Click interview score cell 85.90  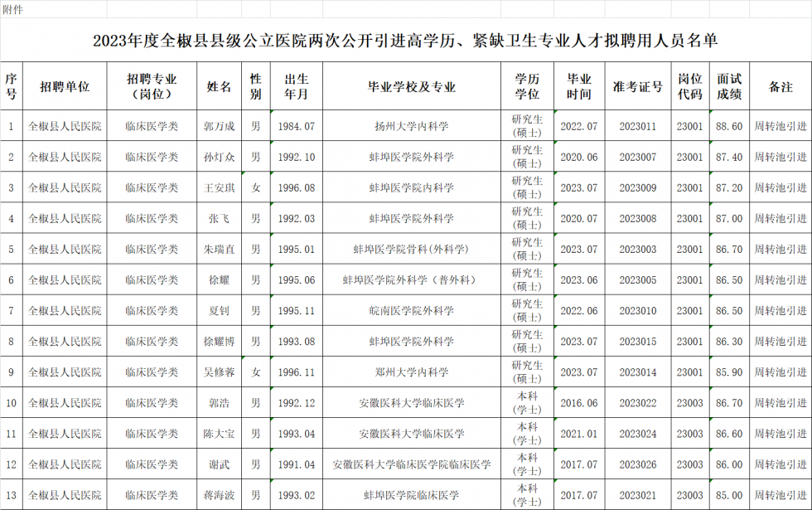(729, 372)
